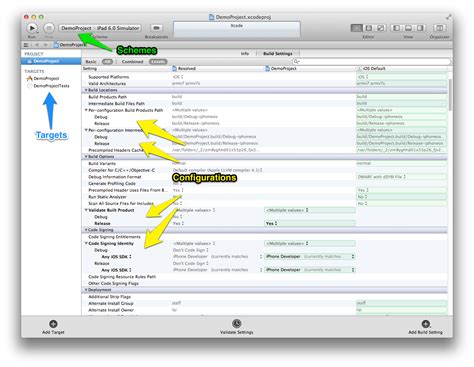
Task: Select the Additional Strip Flags row
Action: click(265, 297)
